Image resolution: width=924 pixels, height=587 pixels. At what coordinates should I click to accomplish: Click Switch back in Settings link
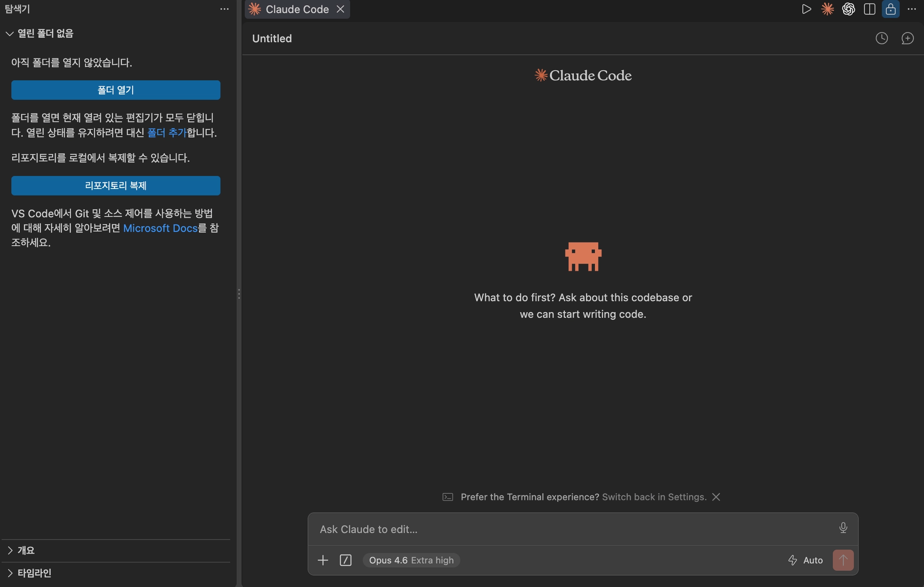point(654,497)
